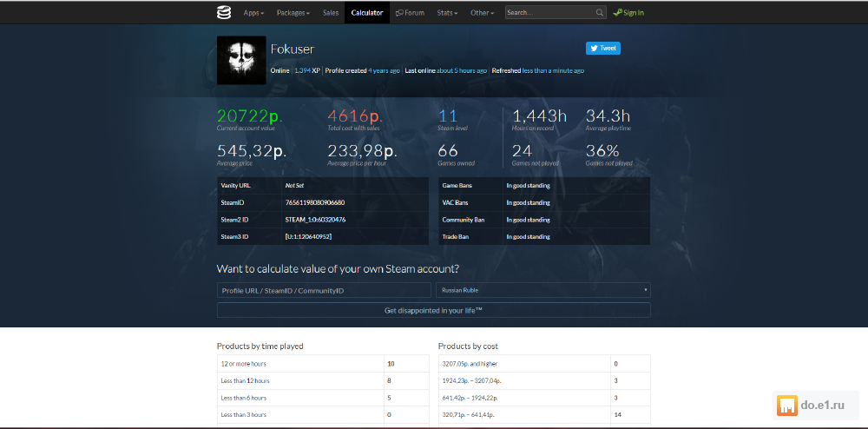The height and width of the screenshot is (429, 868).
Task: Click the Sign in link
Action: (x=628, y=13)
